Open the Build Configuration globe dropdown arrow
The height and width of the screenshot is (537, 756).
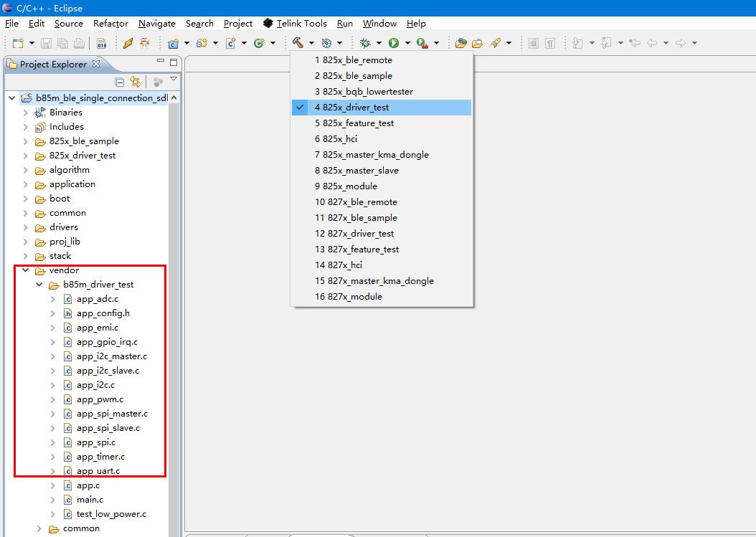tap(339, 43)
